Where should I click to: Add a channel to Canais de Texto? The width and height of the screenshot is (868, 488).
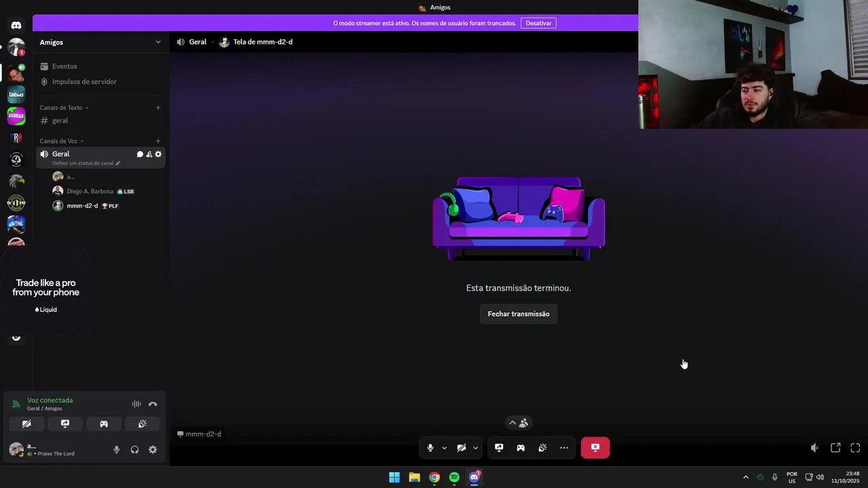pos(158,108)
